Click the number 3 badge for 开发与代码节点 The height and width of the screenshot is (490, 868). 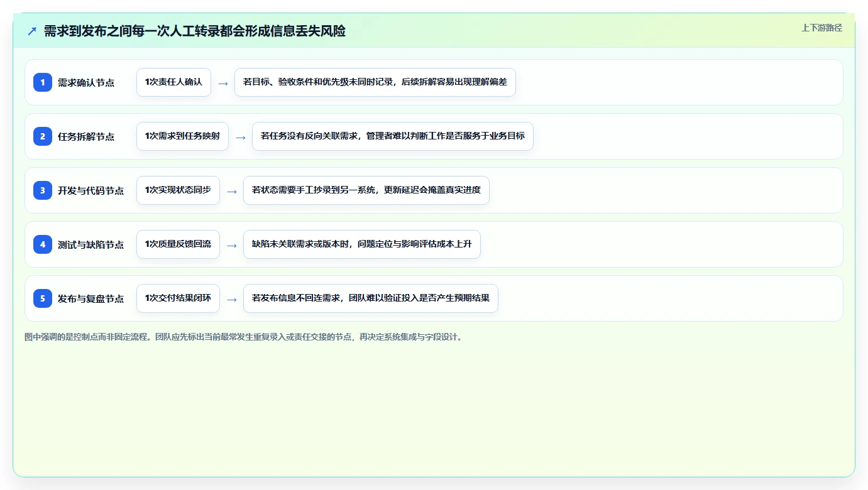43,190
